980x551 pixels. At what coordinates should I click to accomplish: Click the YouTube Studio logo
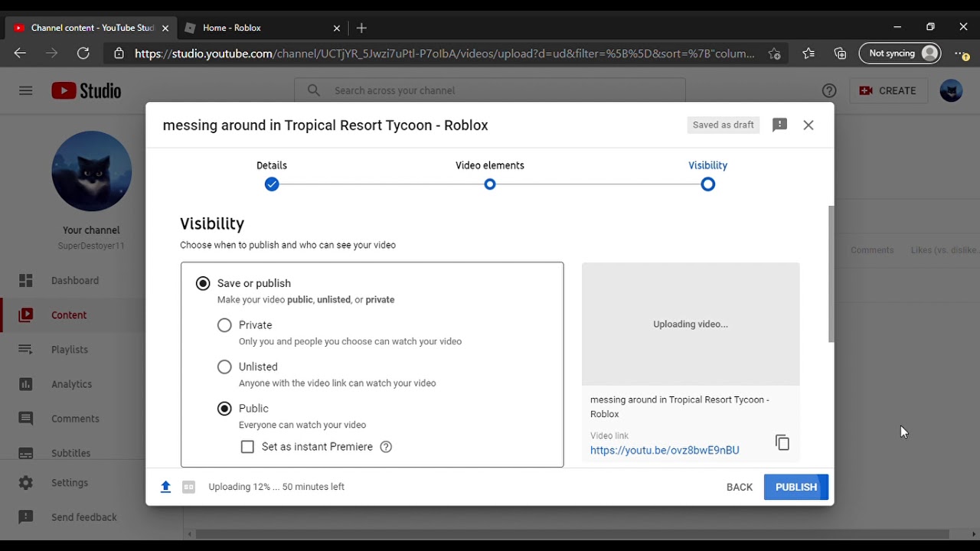pyautogui.click(x=87, y=90)
